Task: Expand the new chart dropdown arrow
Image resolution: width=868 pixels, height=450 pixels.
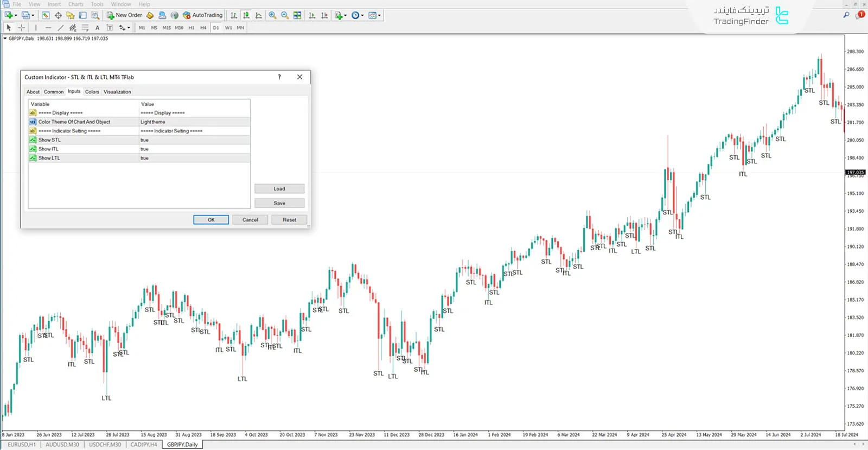Action: click(x=16, y=15)
